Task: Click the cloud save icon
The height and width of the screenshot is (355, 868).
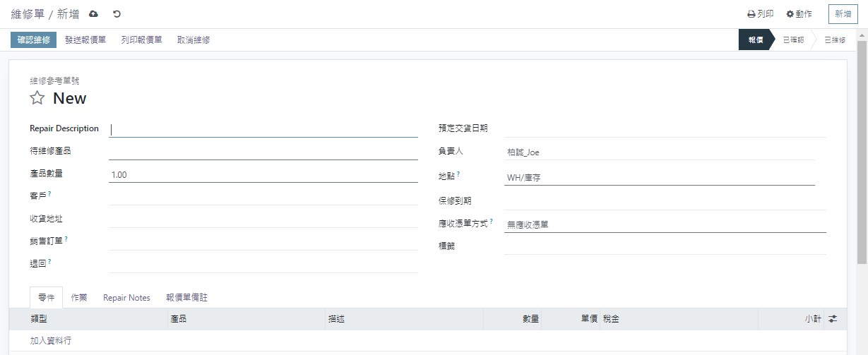Action: click(94, 14)
